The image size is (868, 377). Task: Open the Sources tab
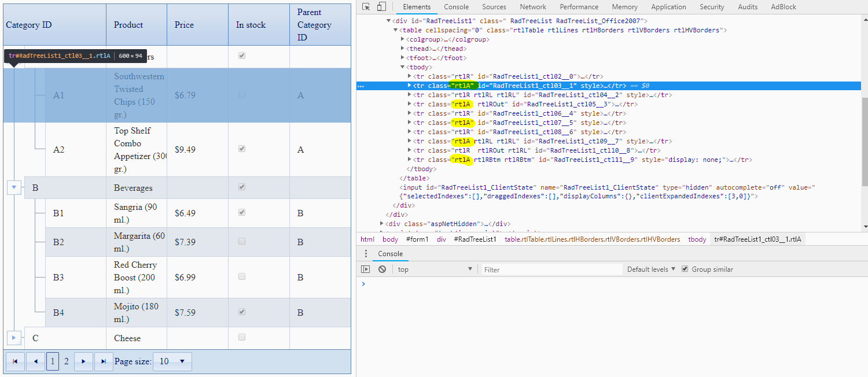click(494, 7)
